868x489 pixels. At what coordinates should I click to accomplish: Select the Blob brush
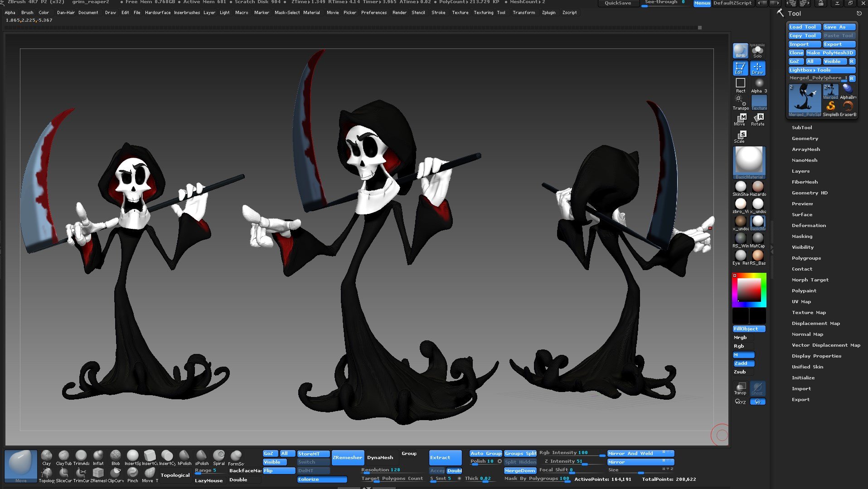pos(116,457)
